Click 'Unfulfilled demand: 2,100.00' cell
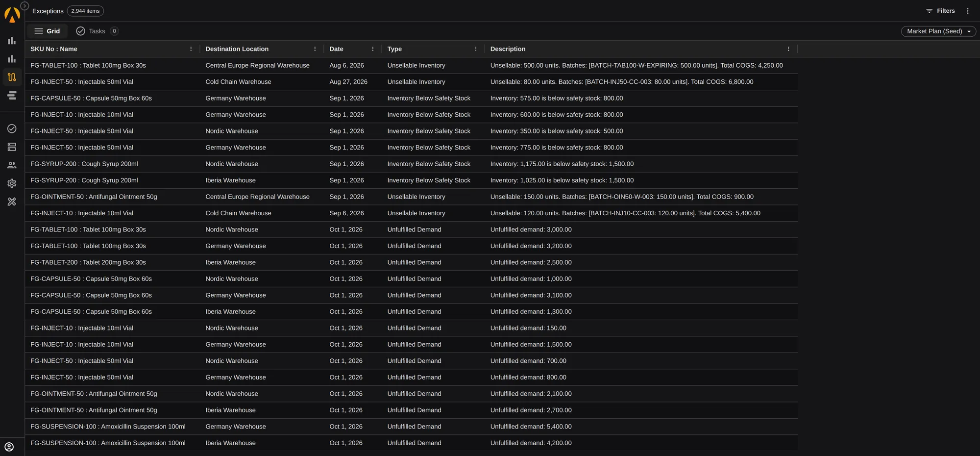Screen dimensions: 980x456 click(531, 394)
